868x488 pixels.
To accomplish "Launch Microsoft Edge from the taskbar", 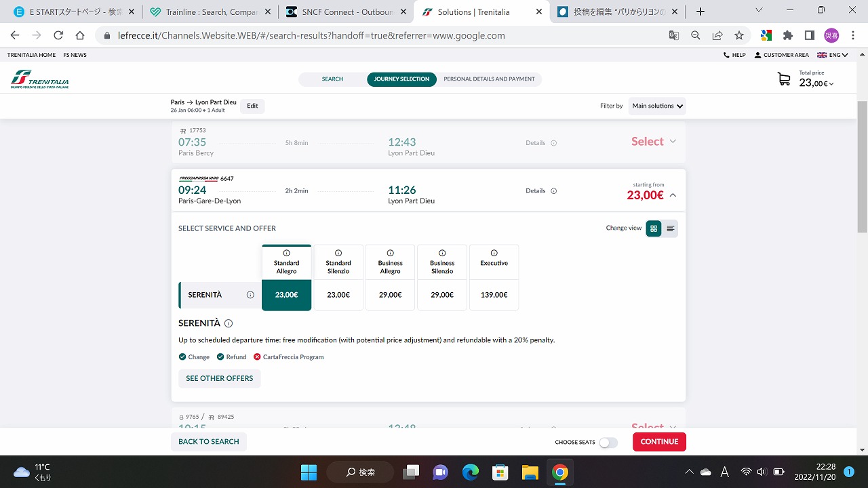I will (470, 472).
